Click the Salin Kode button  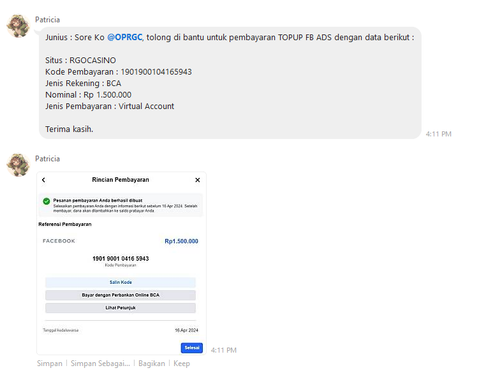click(120, 282)
